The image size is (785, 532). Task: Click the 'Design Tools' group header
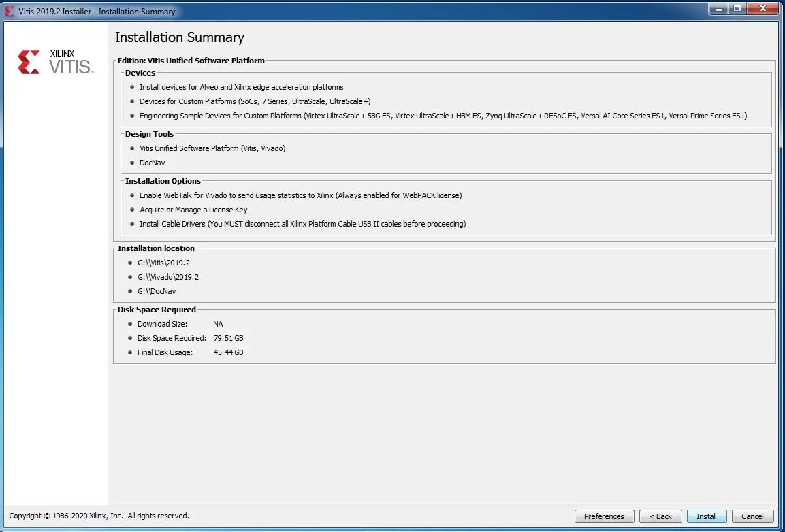pos(150,134)
